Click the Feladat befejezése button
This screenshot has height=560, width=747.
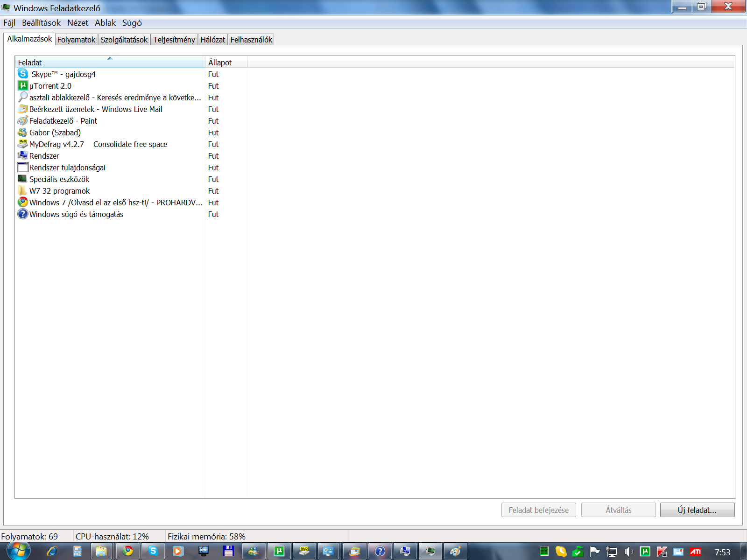point(539,510)
